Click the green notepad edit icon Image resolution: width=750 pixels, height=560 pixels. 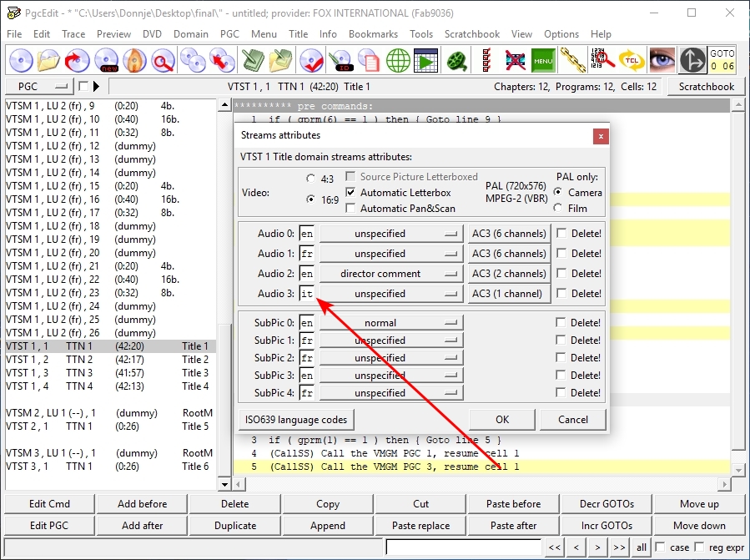(x=253, y=61)
